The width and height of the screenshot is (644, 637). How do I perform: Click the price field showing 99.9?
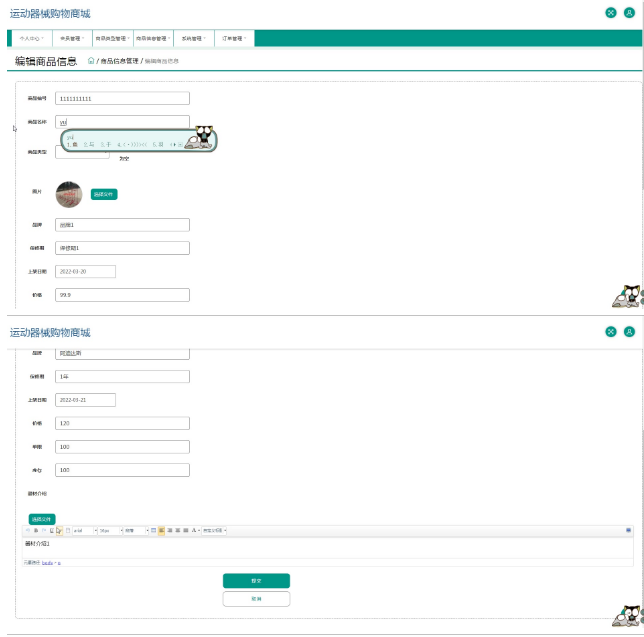[122, 295]
